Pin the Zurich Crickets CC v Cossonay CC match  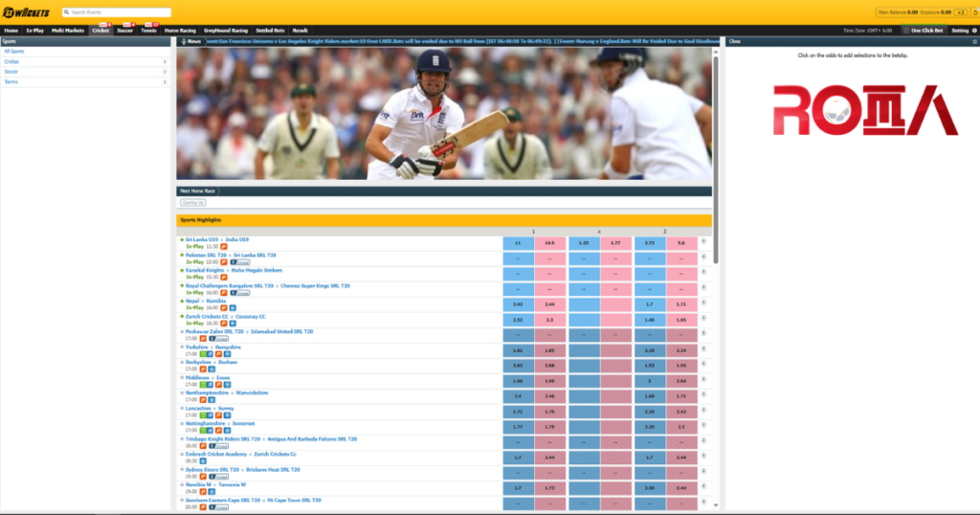coord(703,318)
